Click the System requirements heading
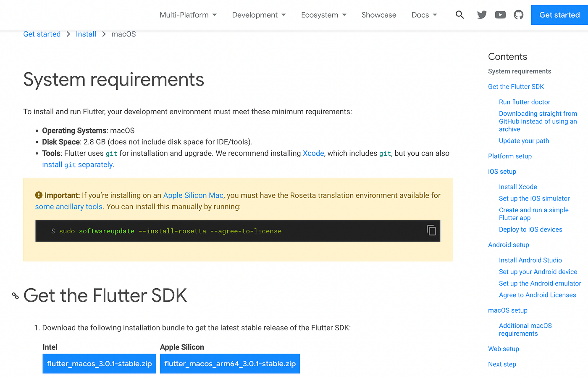 coord(113,80)
